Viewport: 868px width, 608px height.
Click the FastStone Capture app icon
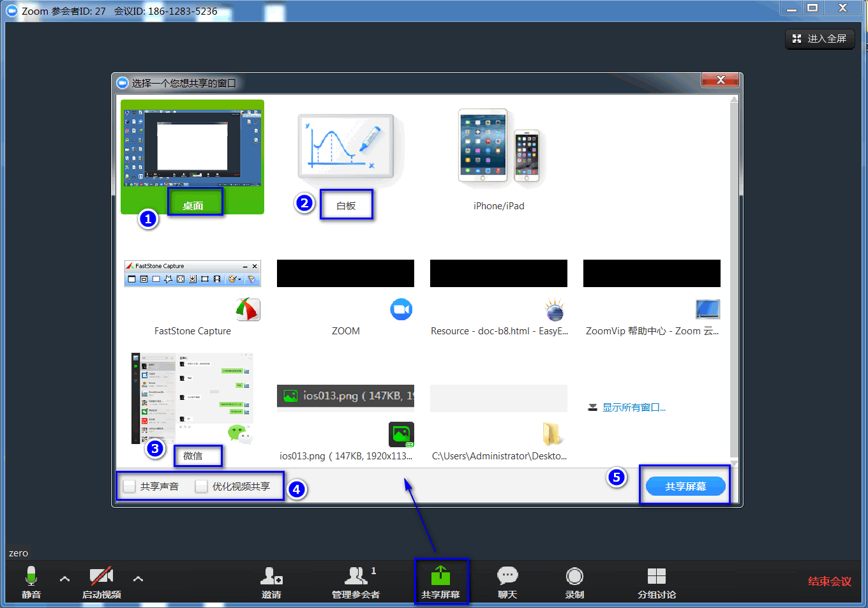click(x=248, y=309)
